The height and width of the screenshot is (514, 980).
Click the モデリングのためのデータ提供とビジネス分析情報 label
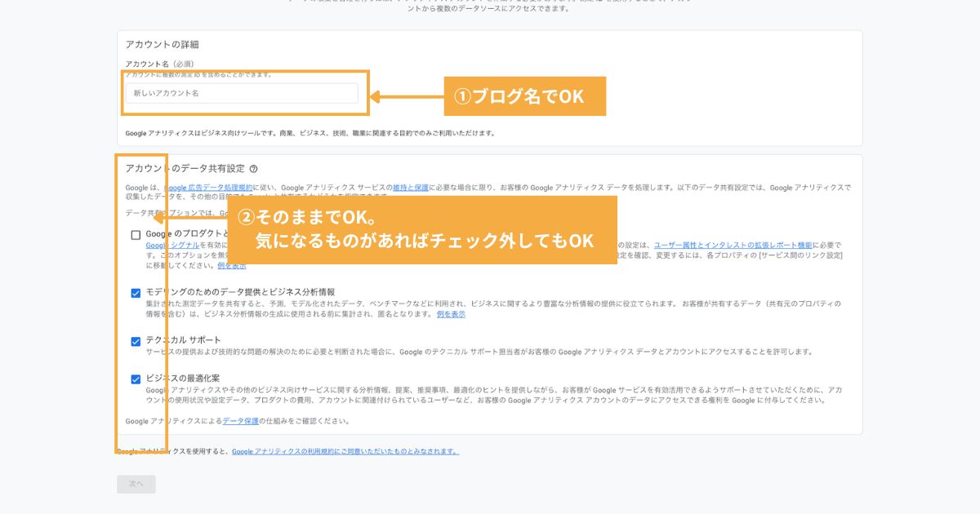[240, 292]
